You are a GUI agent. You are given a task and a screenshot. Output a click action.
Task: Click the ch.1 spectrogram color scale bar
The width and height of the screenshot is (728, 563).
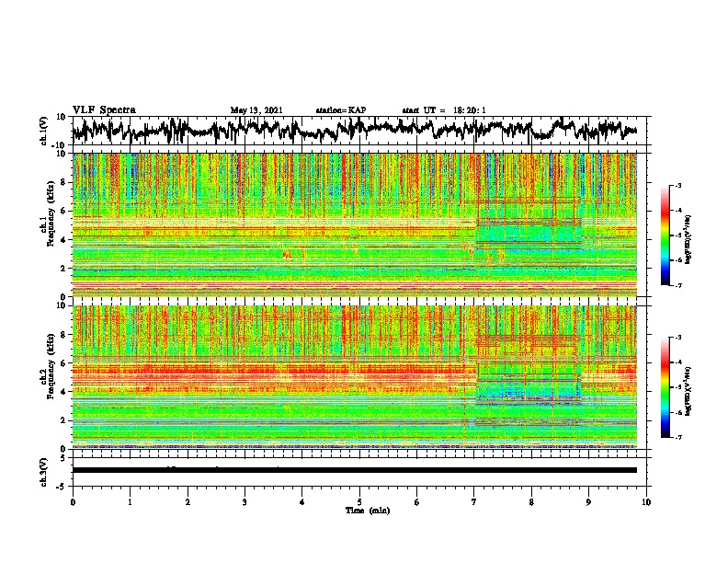665,236
